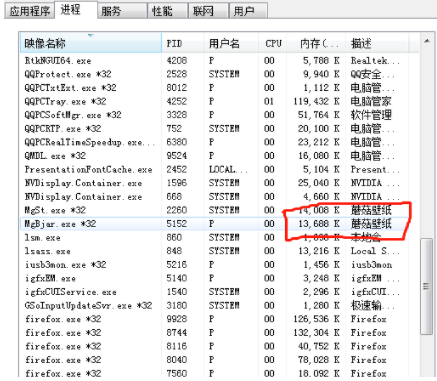Viewport: 437px width, 381px height.
Task: Select the QQPCRTP.exe *32 process
Action: [214, 129]
